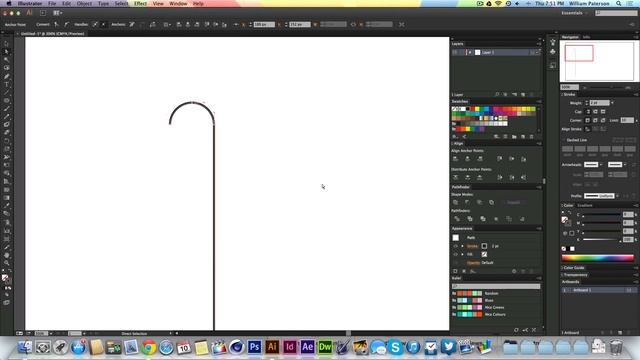Click the Butt Cap icon in Stroke panel

[588, 111]
